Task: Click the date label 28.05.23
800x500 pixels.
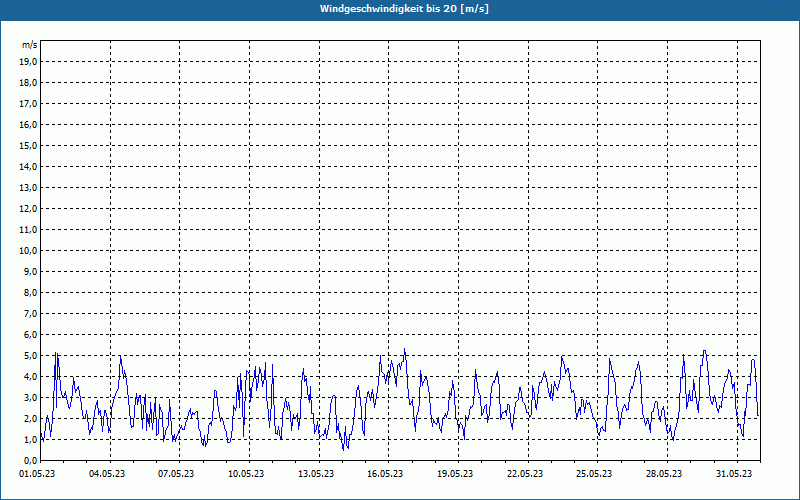Action: pyautogui.click(x=664, y=474)
